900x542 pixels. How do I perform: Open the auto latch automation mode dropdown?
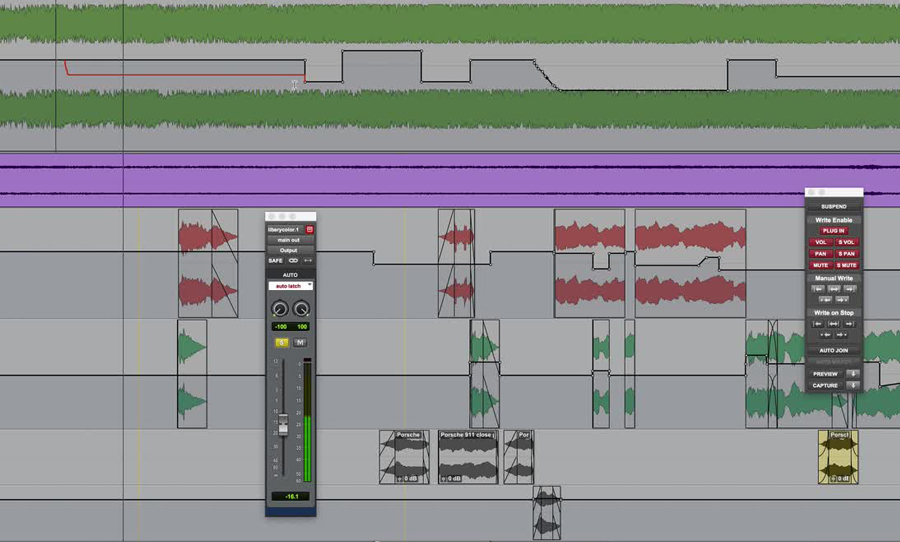pos(290,286)
